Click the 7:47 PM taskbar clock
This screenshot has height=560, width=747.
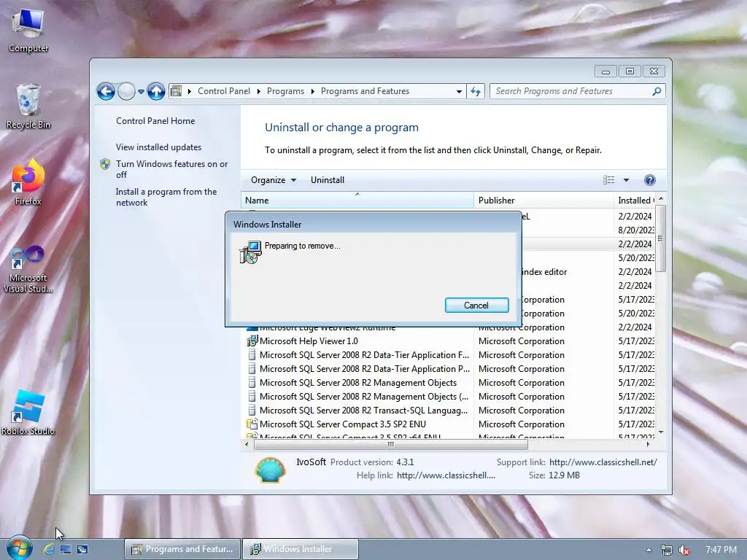pos(721,550)
